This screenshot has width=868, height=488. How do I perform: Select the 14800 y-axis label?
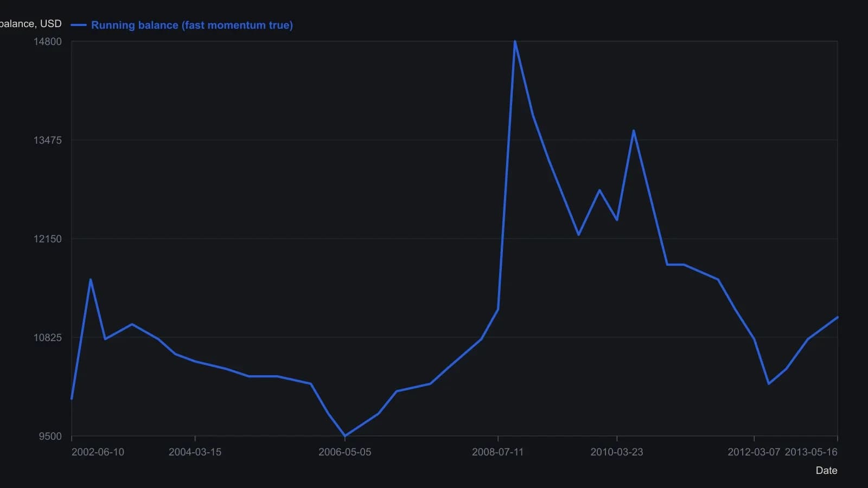point(48,42)
